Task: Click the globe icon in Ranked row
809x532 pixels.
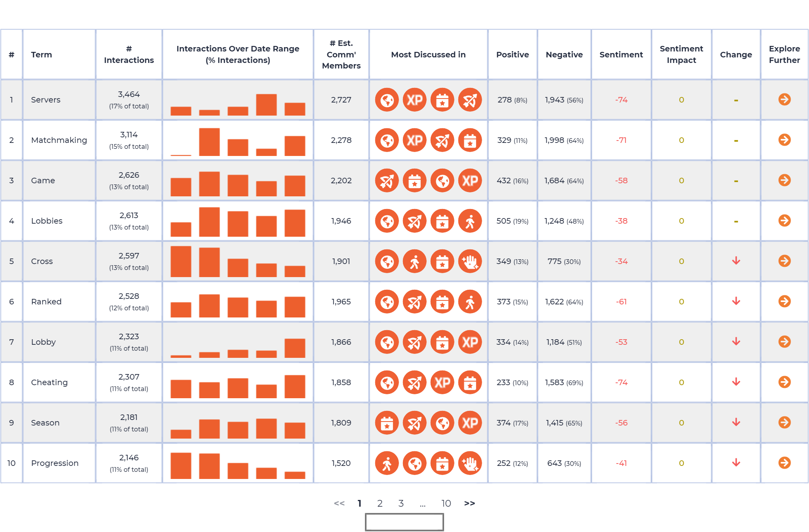Action: (x=387, y=302)
